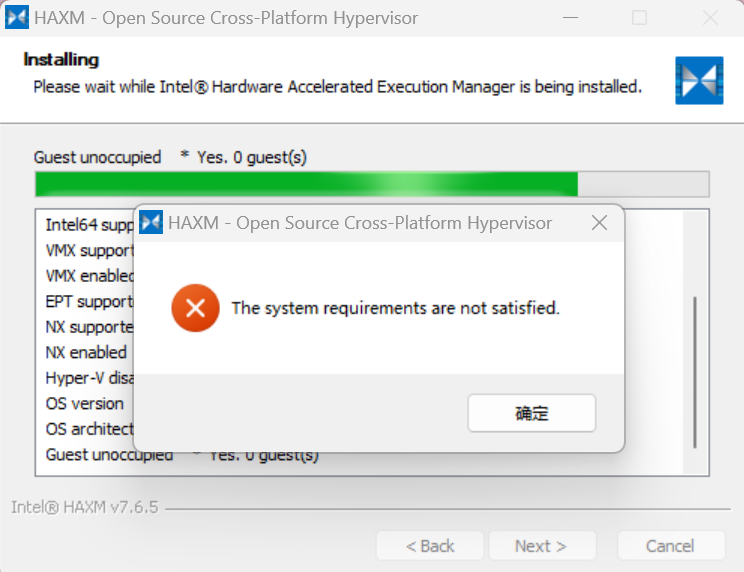
Task: Minimize the HAXM installer window
Action: (x=570, y=18)
